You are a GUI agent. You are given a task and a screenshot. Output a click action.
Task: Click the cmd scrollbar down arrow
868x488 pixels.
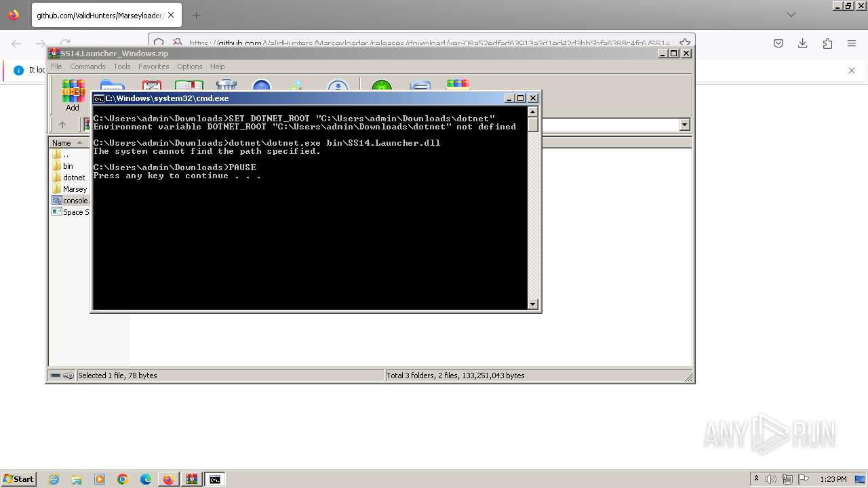533,304
